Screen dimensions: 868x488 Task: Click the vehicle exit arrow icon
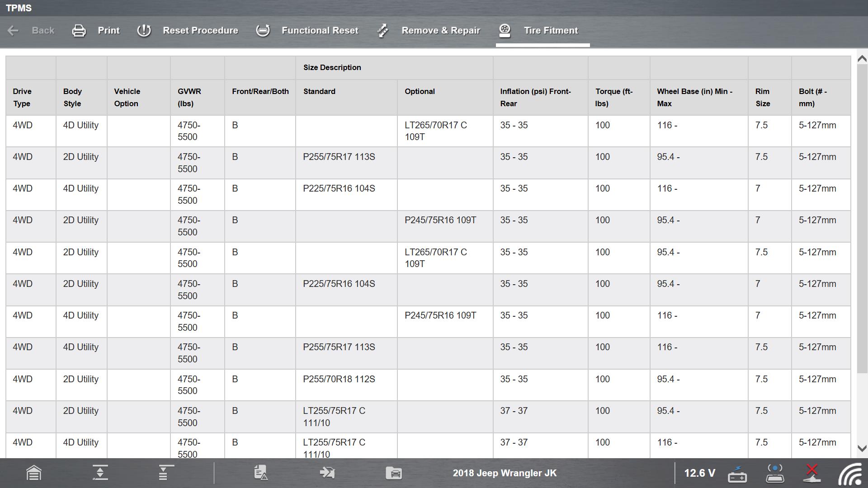click(327, 473)
